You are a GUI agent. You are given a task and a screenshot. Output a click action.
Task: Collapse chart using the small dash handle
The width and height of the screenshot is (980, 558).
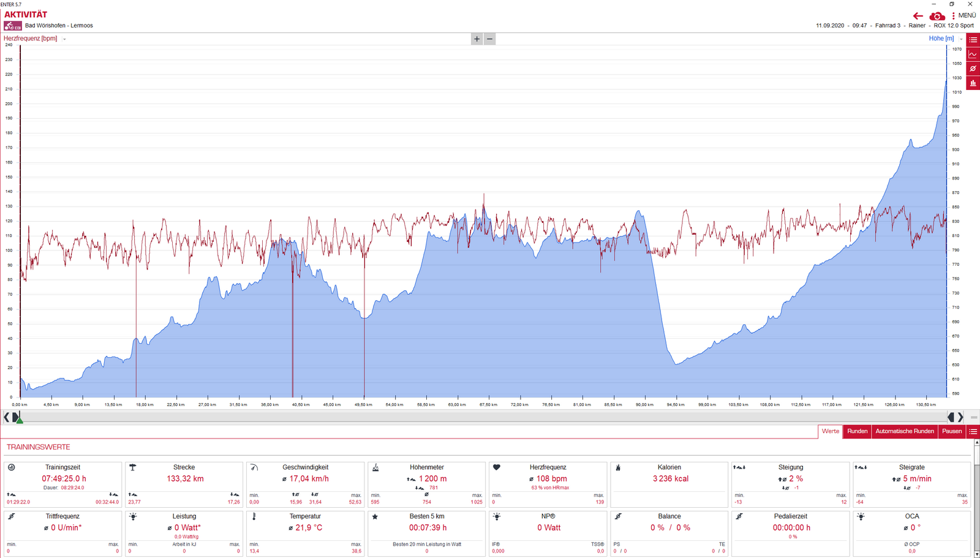coord(974,417)
